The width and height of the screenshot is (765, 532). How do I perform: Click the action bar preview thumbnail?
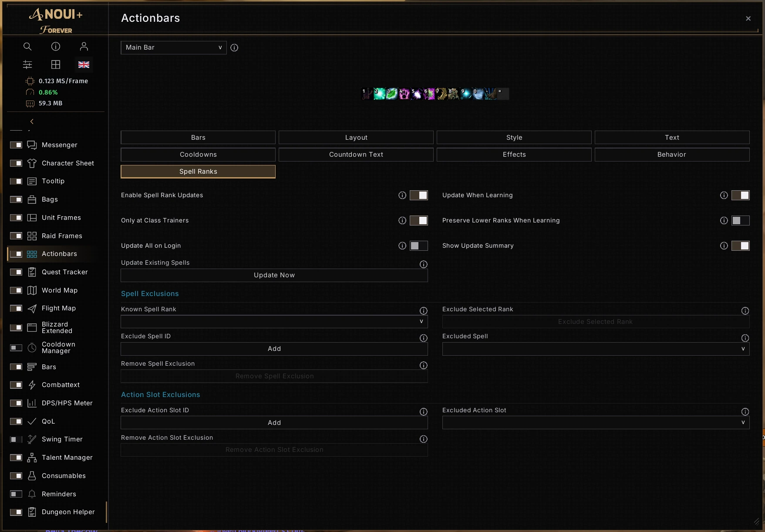435,94
